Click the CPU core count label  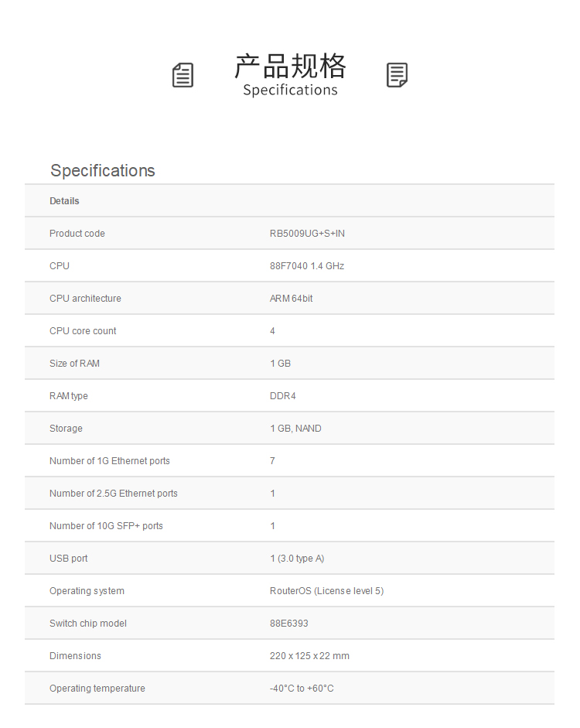[83, 331]
